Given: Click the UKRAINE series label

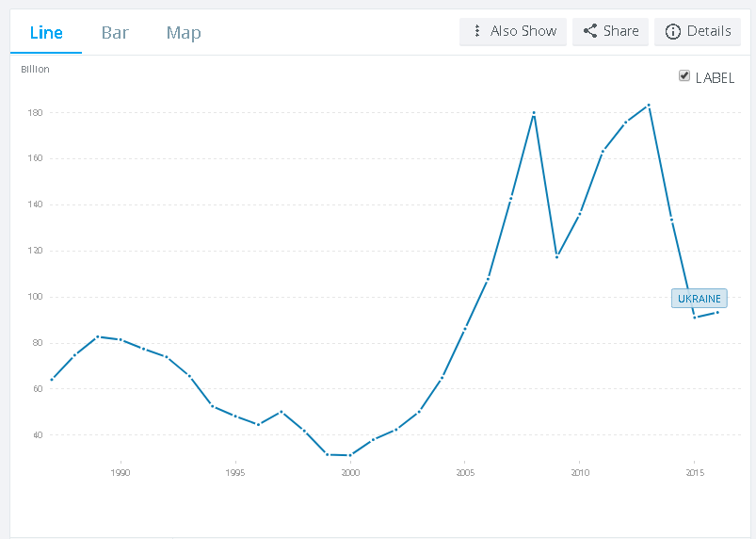Looking at the screenshot, I should coord(700,299).
